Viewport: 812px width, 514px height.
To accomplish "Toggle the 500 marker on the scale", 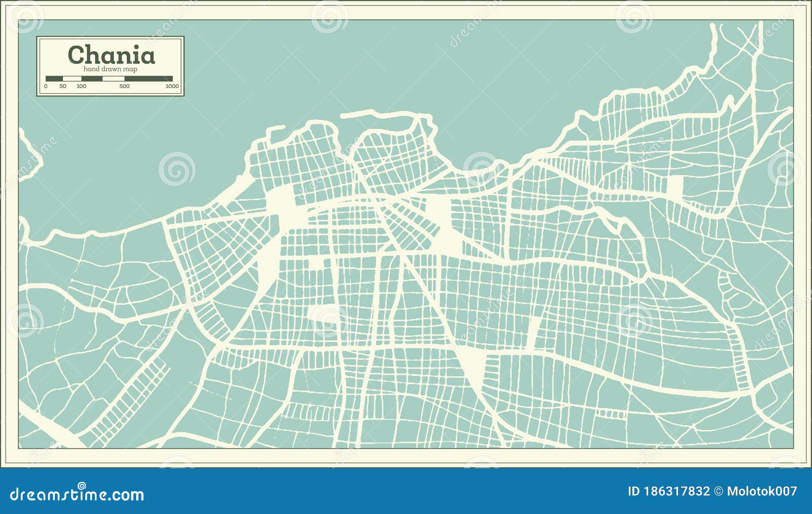I will click(x=125, y=86).
